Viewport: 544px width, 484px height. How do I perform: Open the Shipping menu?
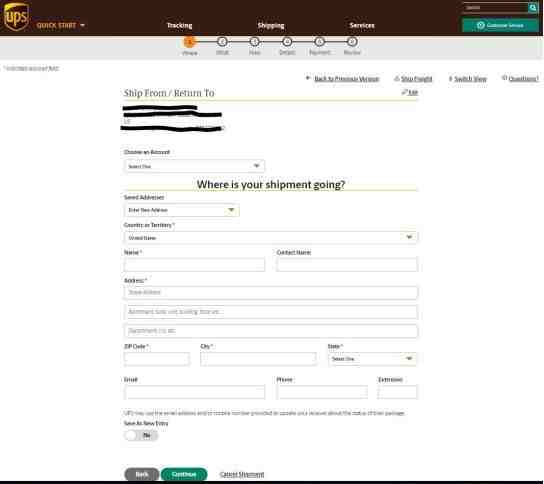[271, 25]
